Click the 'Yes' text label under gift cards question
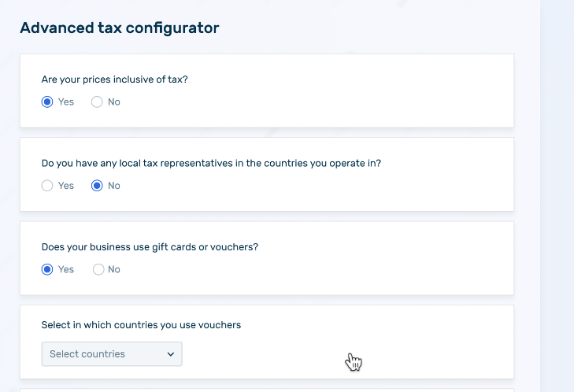Viewport: 574px width, 392px height. 66,269
